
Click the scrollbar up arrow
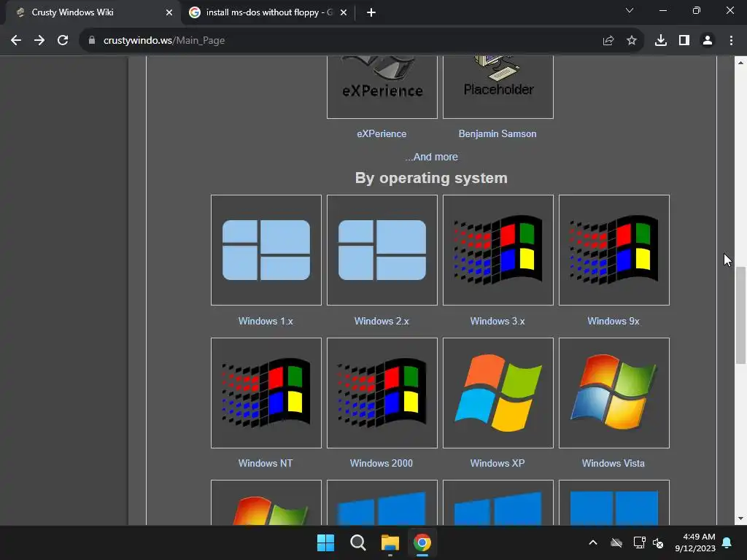point(740,63)
